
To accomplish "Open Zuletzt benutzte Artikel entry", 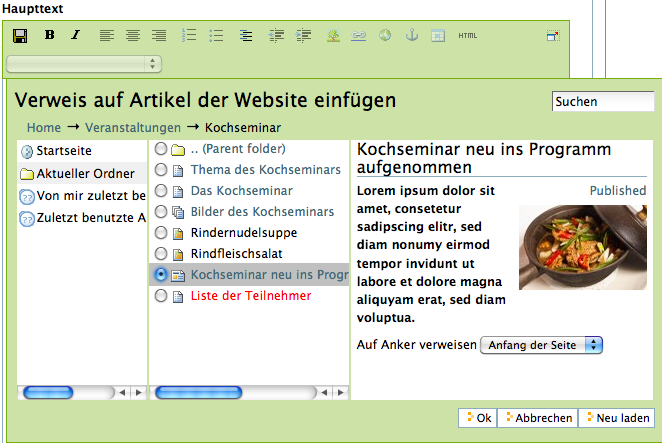I will [x=91, y=217].
